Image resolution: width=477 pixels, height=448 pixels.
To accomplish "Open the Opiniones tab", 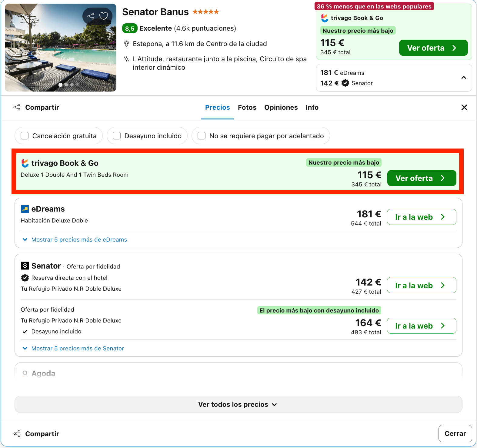I will tap(281, 107).
